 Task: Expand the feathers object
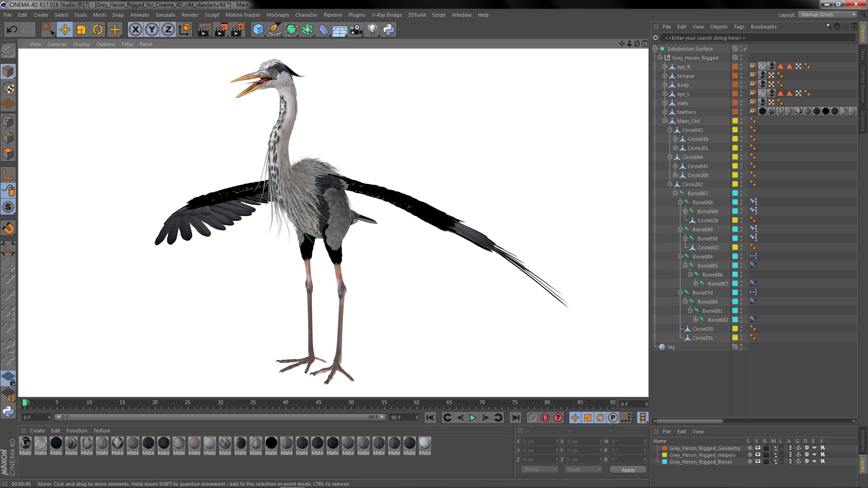coord(665,112)
